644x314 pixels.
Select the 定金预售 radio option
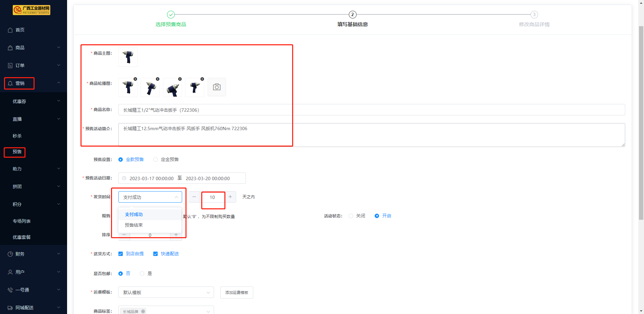pyautogui.click(x=156, y=160)
